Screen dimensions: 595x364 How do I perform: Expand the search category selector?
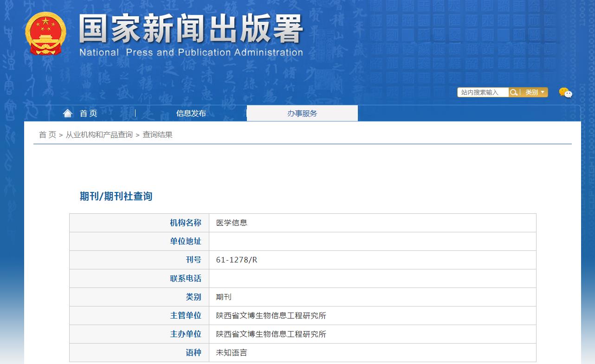[x=534, y=92]
